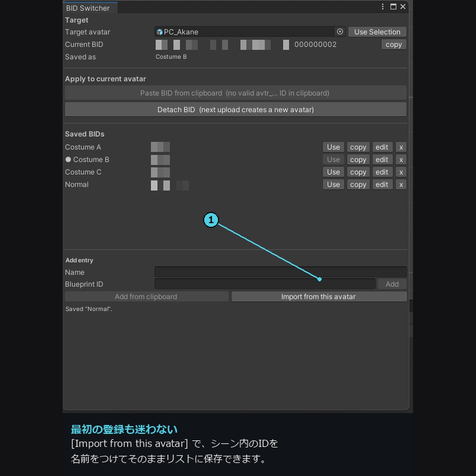The image size is (476, 476).
Task: Edit the Costume A entry
Action: (382, 147)
